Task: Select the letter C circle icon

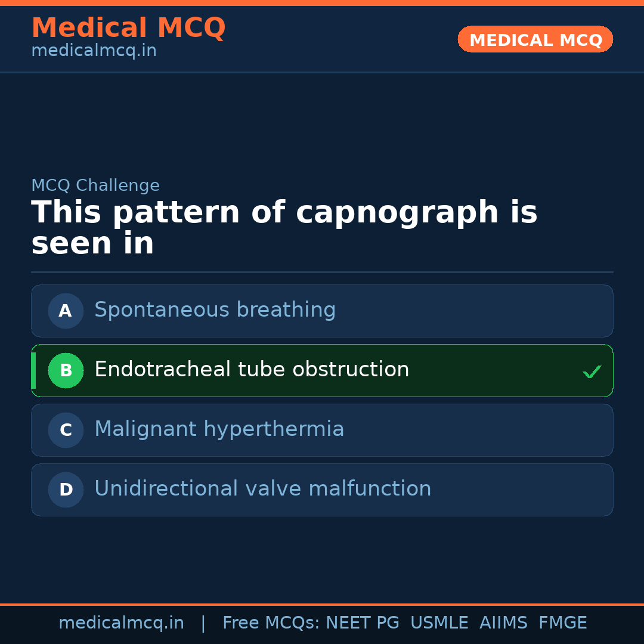Action: (x=66, y=430)
